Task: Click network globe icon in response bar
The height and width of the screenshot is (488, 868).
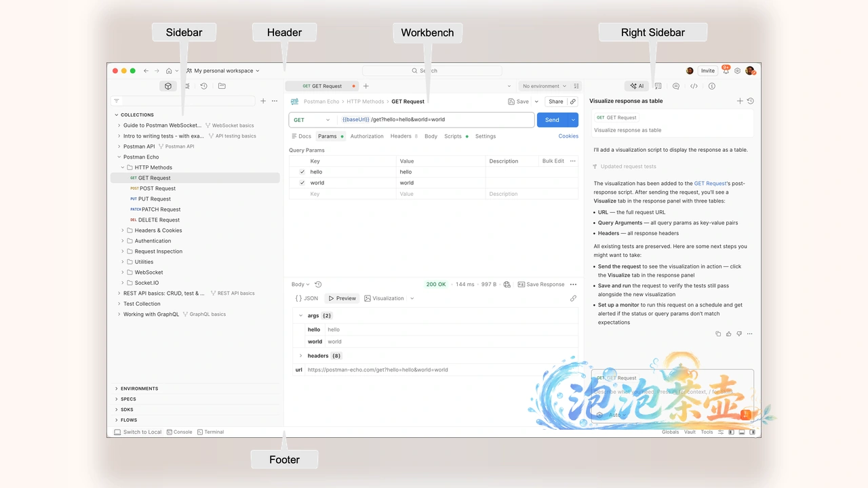Action: (x=507, y=285)
